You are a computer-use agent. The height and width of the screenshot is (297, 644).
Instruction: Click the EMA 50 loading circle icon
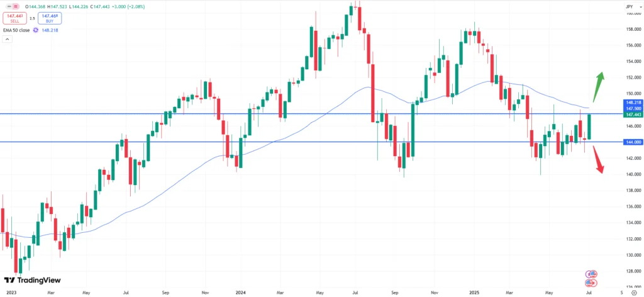tap(36, 30)
